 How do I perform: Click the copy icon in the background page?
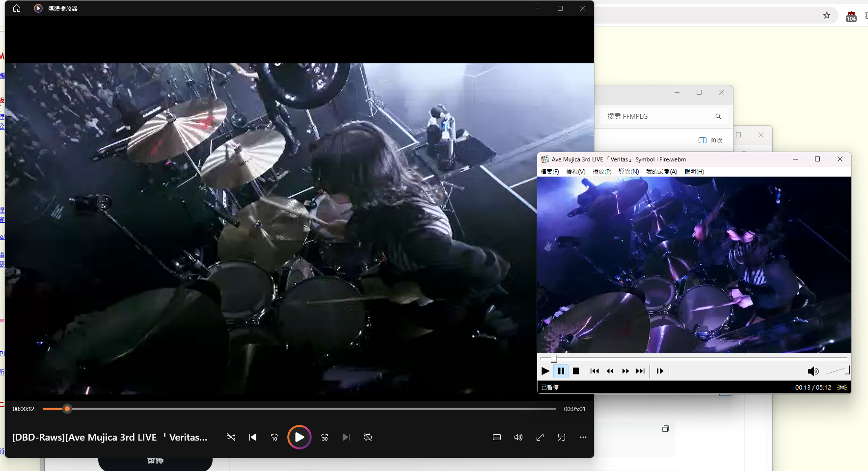pos(665,429)
